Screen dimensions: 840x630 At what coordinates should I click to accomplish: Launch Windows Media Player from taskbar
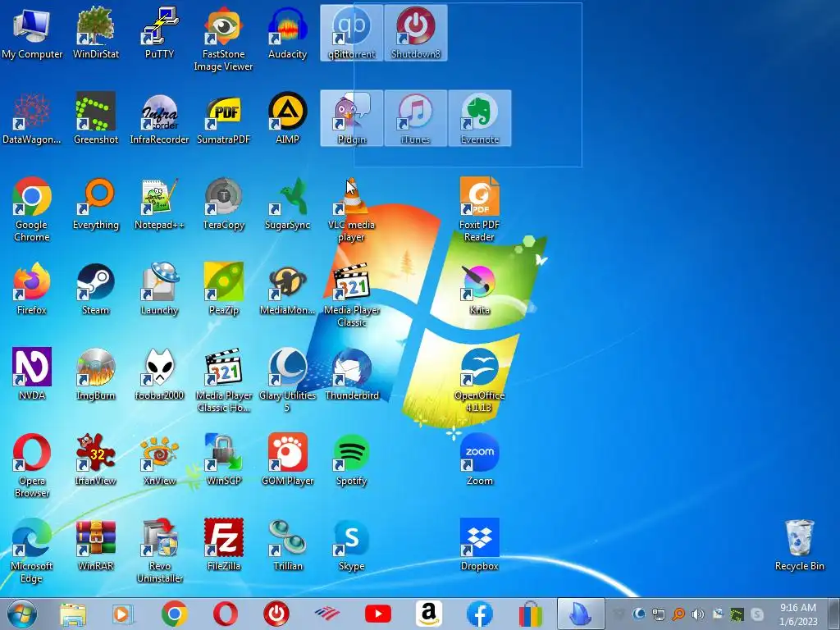[123, 614]
